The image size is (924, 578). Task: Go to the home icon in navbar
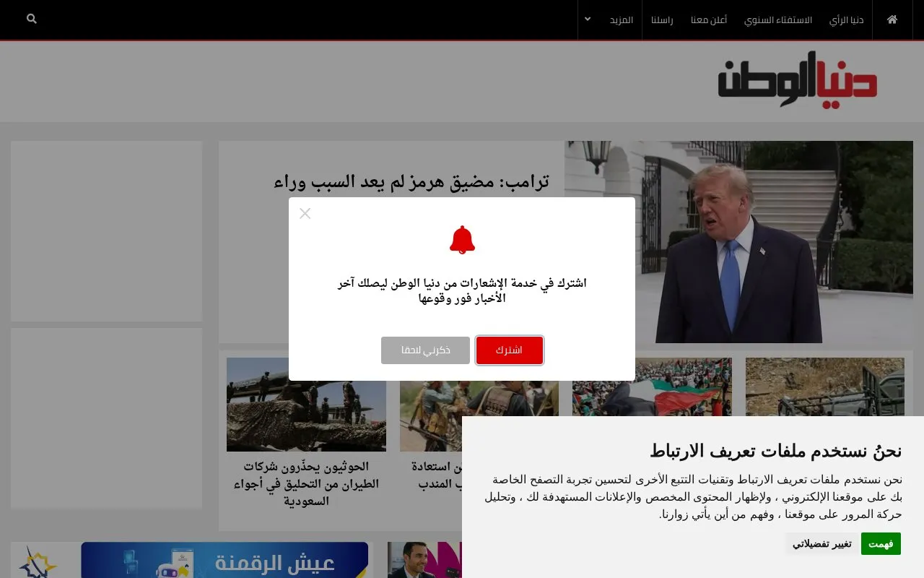pos(892,20)
